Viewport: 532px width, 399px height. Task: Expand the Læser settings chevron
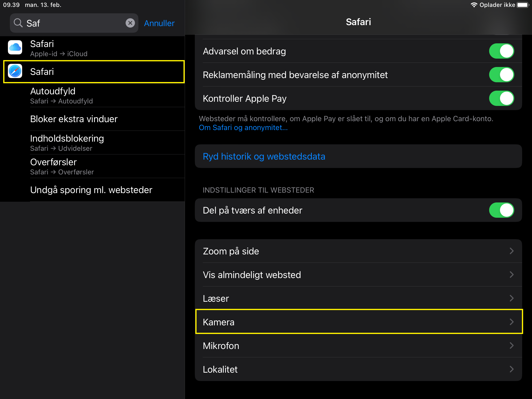512,298
